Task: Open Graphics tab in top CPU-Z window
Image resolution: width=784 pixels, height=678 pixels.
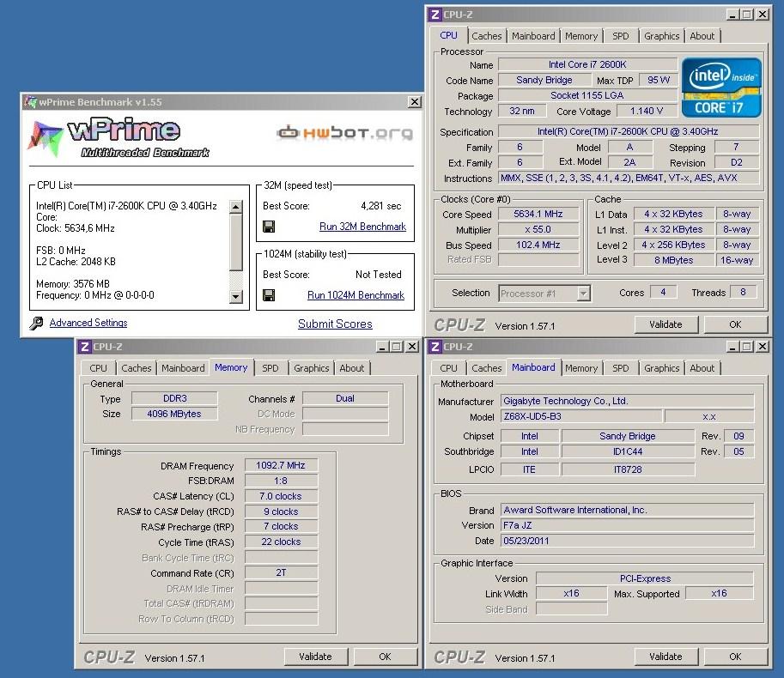Action: [661, 36]
